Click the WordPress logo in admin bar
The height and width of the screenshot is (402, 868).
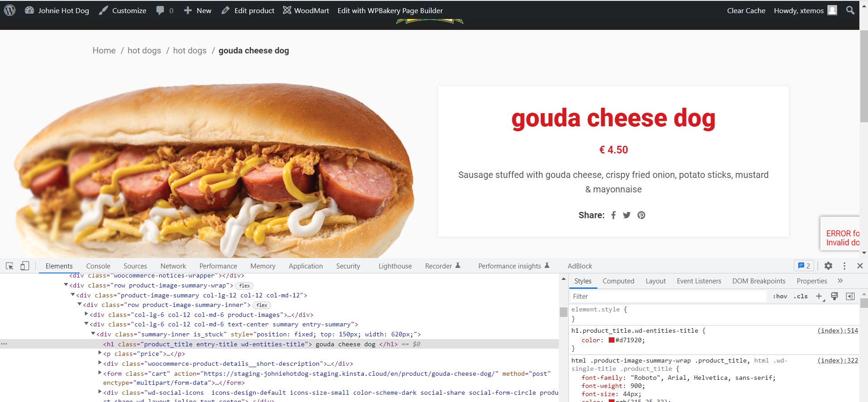pyautogui.click(x=10, y=10)
